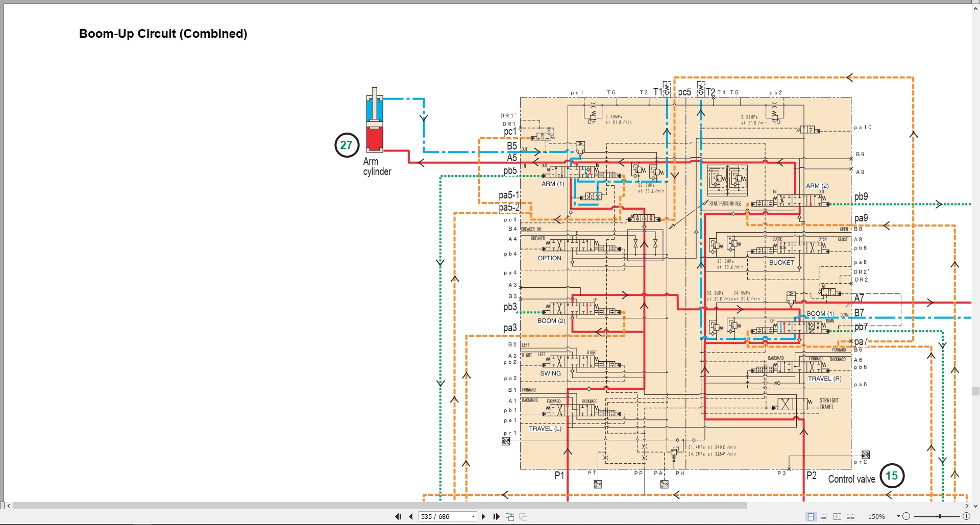Enable single page view mode
This screenshot has height=525, width=980.
[x=811, y=517]
